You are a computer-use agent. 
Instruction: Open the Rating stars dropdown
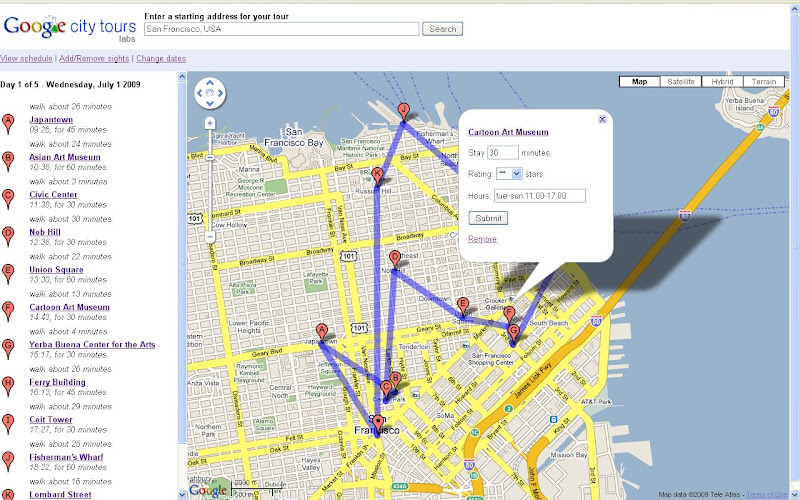tap(509, 174)
